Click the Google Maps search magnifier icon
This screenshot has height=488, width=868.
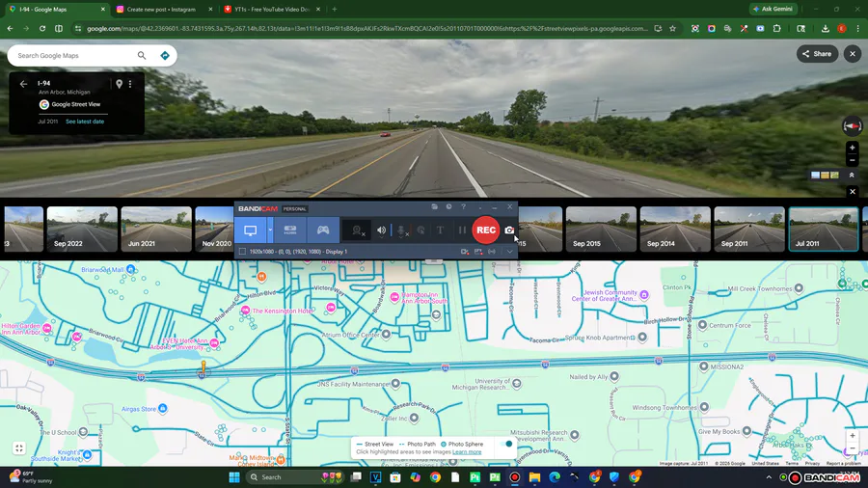click(x=142, y=55)
